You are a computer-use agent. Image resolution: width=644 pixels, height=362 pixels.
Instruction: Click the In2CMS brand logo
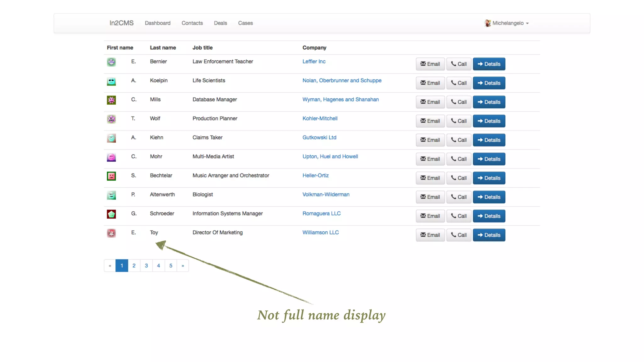(x=121, y=23)
